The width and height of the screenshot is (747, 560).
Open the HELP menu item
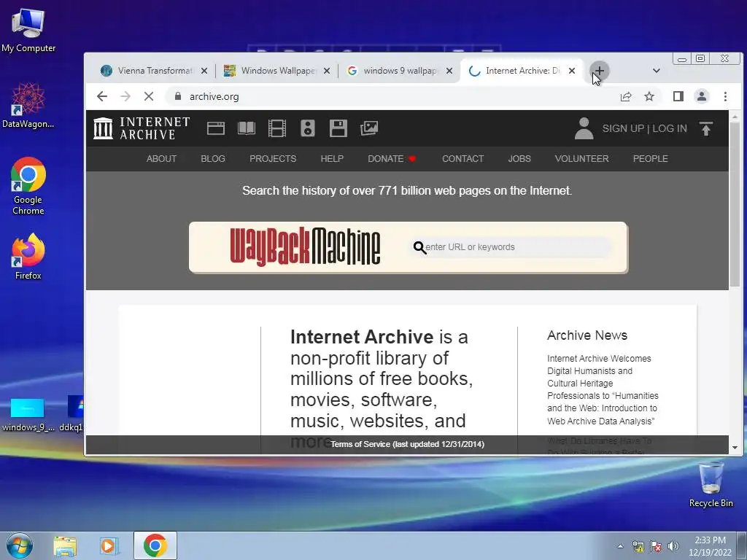pyautogui.click(x=332, y=159)
